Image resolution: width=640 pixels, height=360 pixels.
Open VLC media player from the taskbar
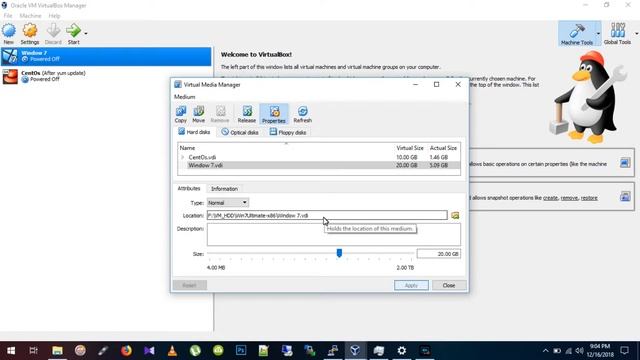172,351
